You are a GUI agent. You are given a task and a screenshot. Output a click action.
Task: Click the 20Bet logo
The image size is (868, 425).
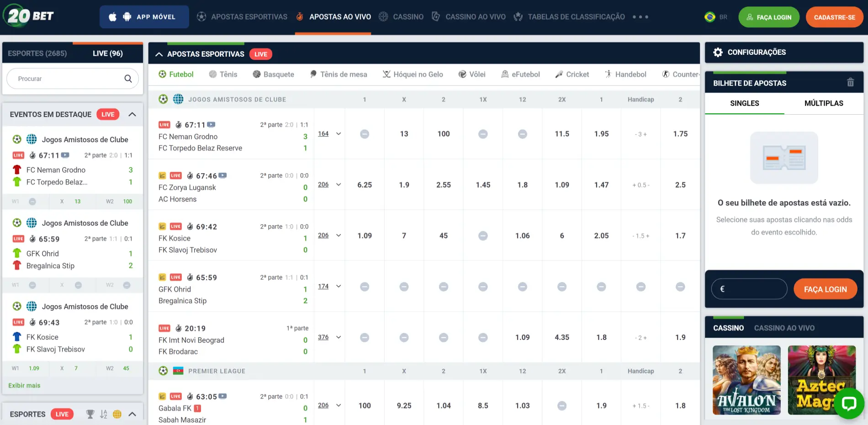[x=30, y=16]
